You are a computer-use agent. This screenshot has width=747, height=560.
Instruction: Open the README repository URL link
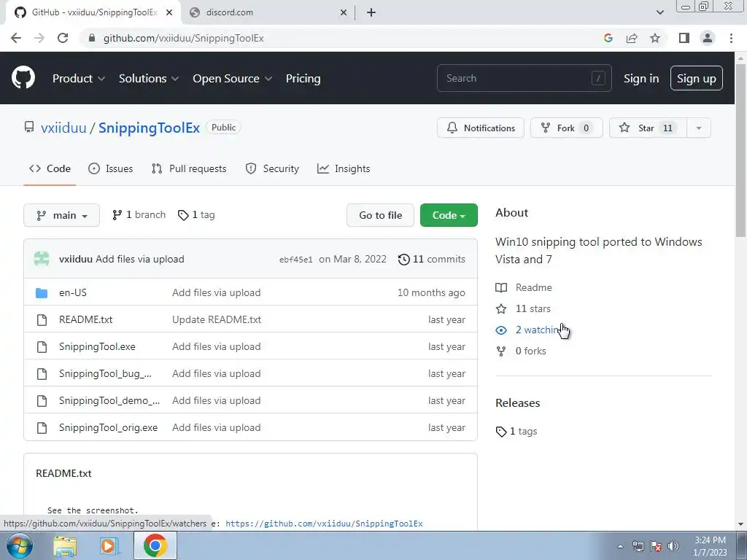(324, 524)
